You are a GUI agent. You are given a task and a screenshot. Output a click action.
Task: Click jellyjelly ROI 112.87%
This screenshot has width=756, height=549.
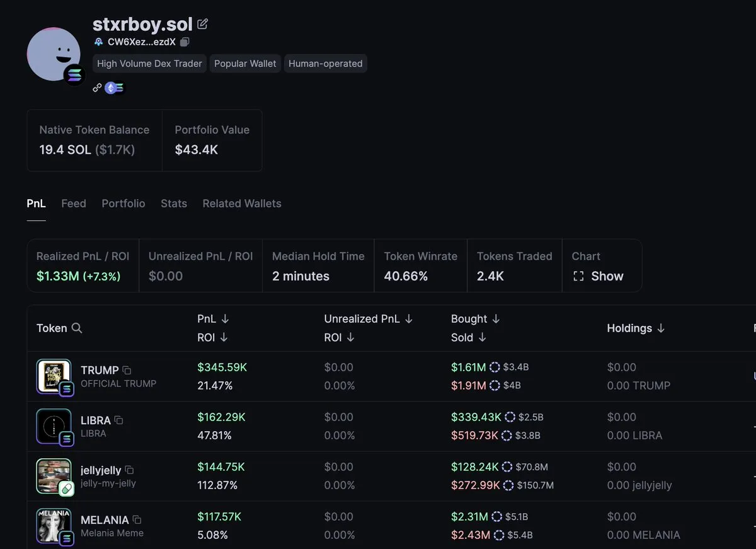click(x=217, y=485)
